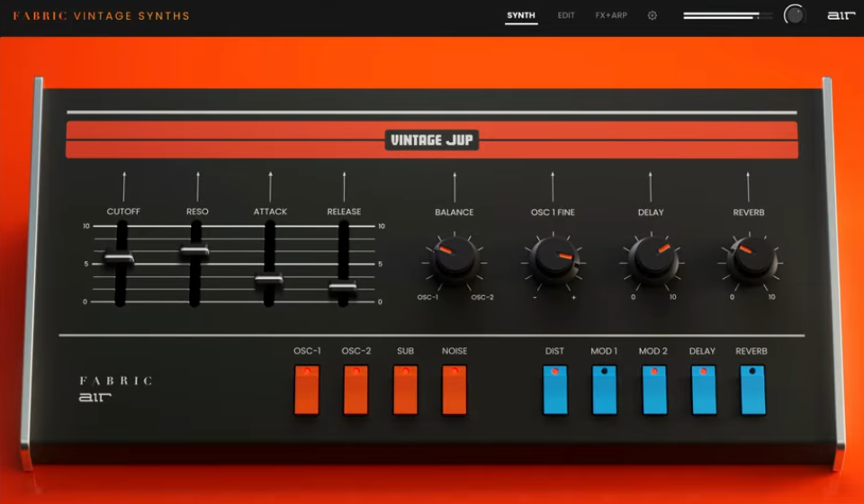Click the ATTACK slider handle
The image size is (864, 504).
coord(269,280)
